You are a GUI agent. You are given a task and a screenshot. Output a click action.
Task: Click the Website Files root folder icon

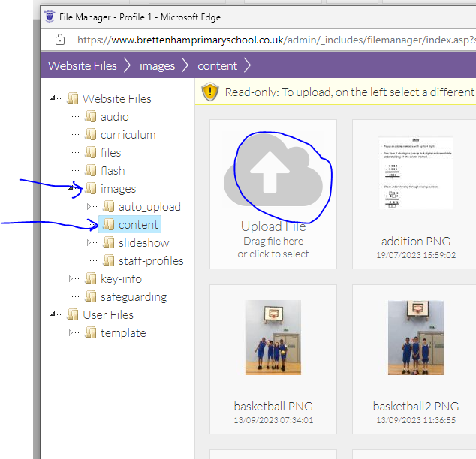(x=73, y=98)
